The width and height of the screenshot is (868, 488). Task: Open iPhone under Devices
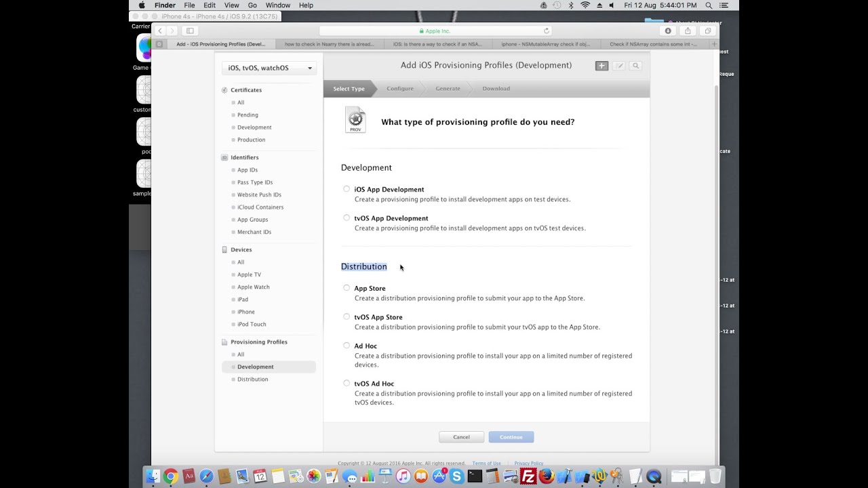click(246, 312)
